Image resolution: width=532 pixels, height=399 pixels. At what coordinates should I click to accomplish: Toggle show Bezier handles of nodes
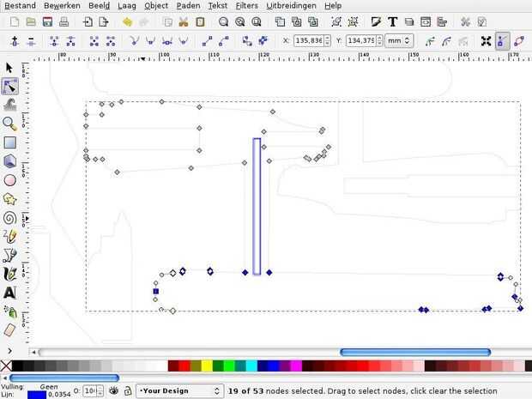point(502,41)
